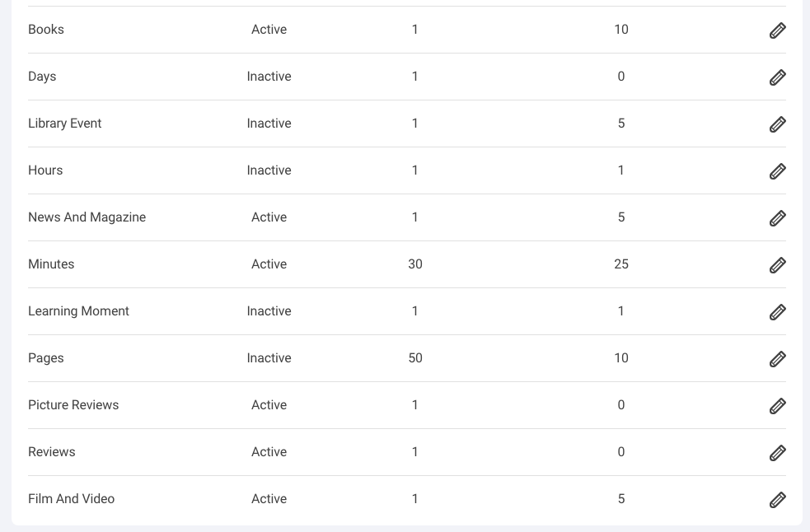
Task: Edit the Minutes row using pencil icon
Action: [x=778, y=265]
